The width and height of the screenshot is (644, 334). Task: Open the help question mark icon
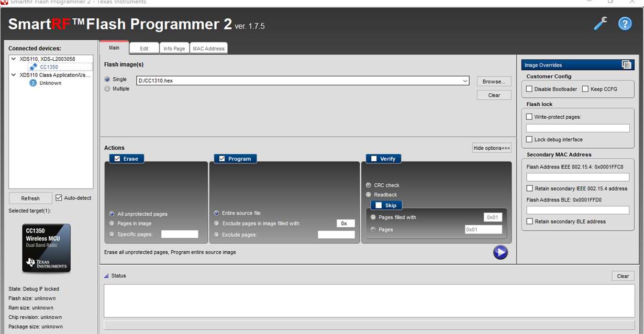pyautogui.click(x=625, y=24)
